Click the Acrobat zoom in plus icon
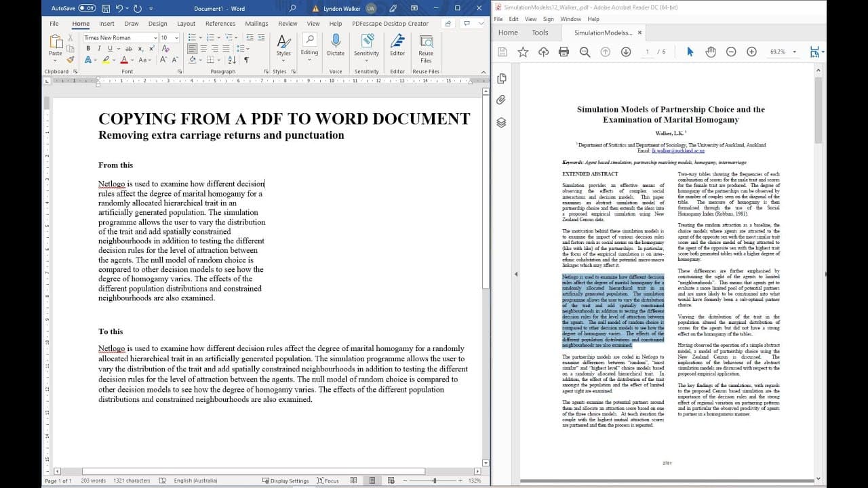 751,52
